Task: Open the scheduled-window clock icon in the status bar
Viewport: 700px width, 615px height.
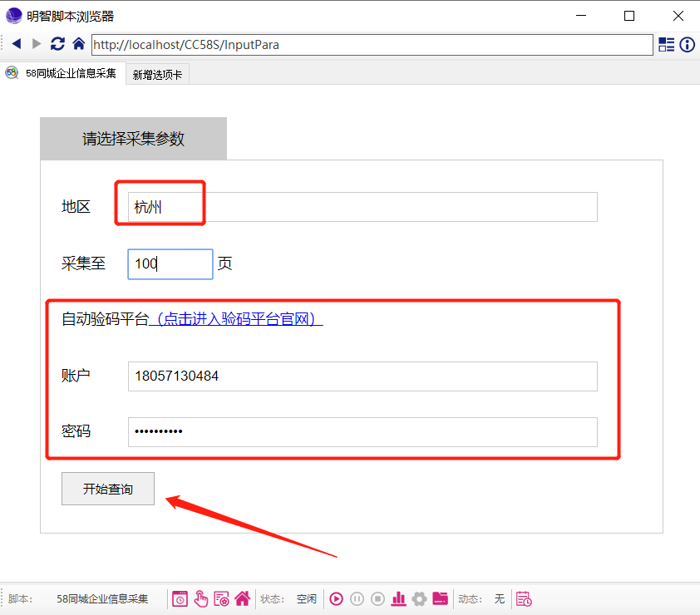Action: coord(180,599)
